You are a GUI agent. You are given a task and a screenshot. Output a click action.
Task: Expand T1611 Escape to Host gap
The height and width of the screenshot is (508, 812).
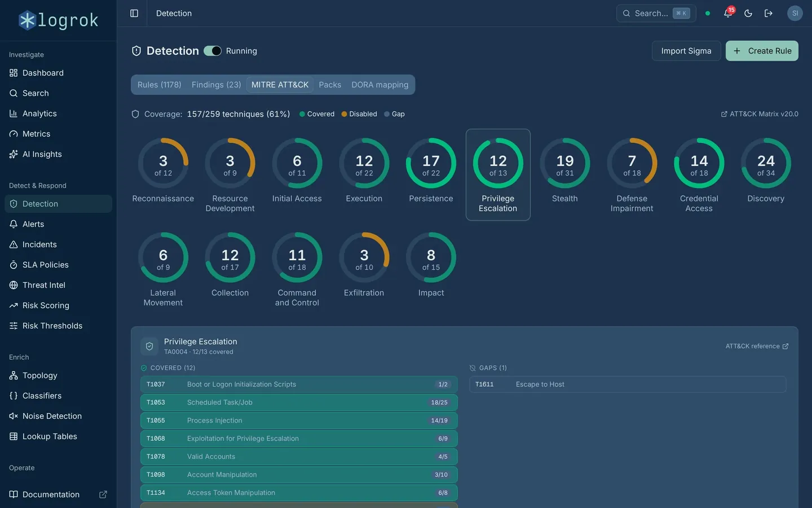(x=628, y=384)
